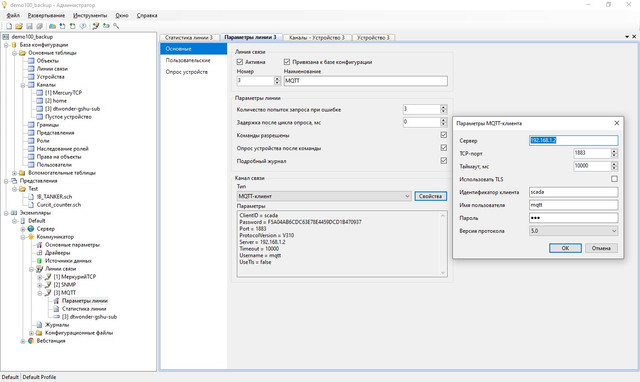Click the Upload Configuration toolbar icon
Screen dimensions: 640x382
coord(73,26)
